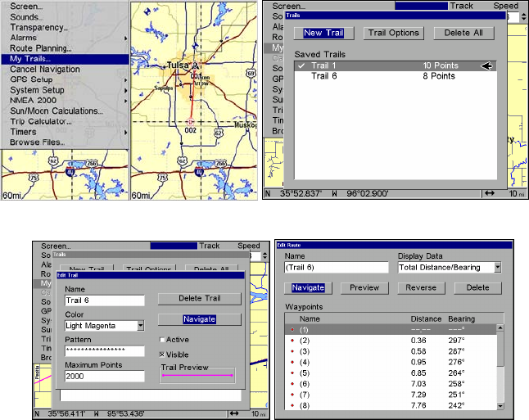Open the Light Magenta color dropdown
Viewport: 529px width, 420px height.
141,325
